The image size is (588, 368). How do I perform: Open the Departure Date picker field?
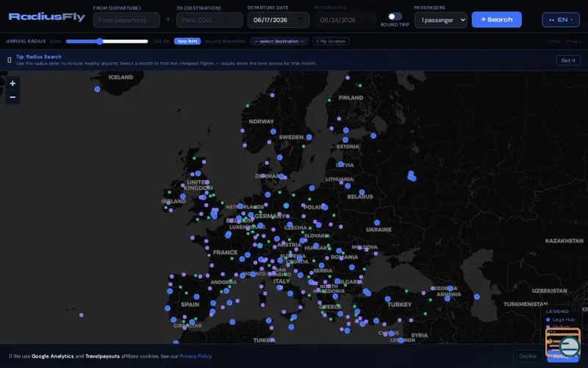click(279, 20)
